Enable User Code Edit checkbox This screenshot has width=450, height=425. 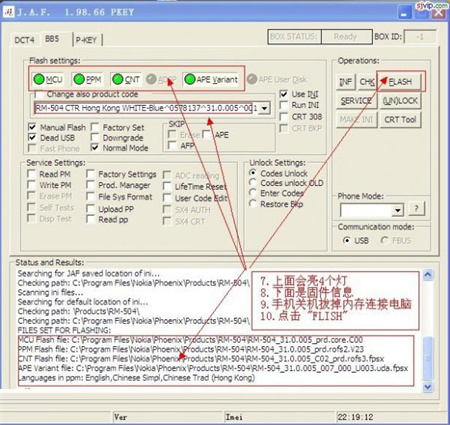click(x=167, y=198)
